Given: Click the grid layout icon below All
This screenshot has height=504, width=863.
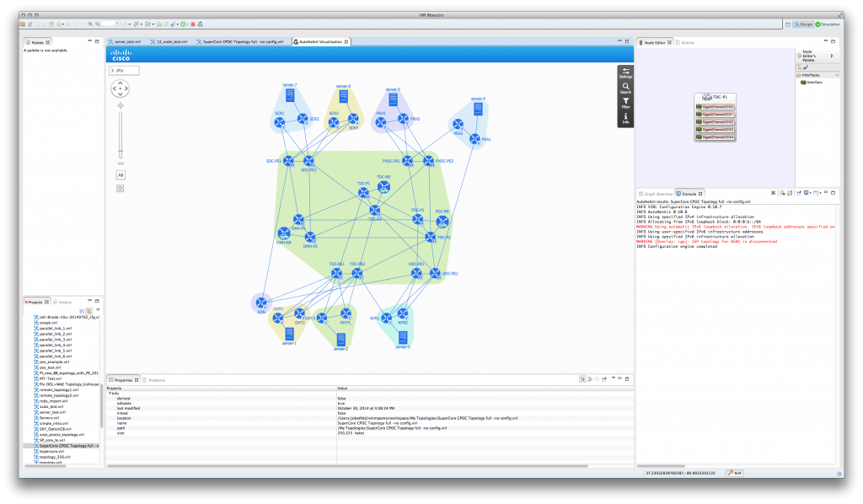Looking at the screenshot, I should tap(121, 188).
